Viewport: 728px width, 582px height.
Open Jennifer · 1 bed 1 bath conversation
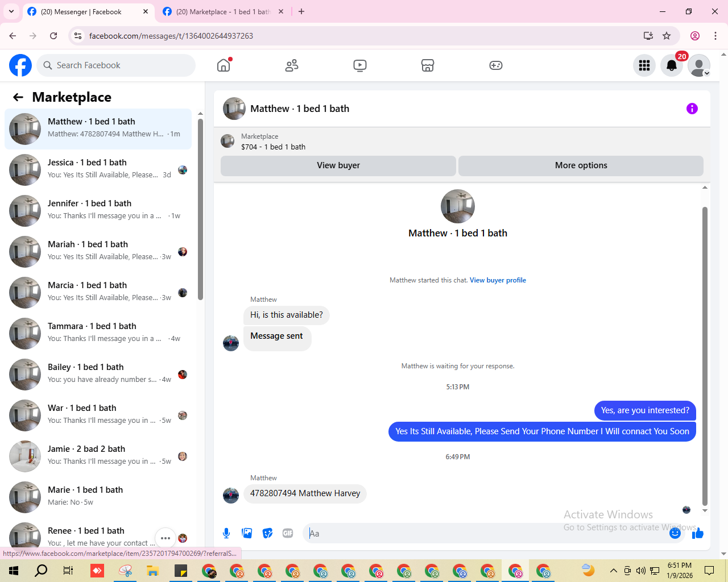pos(98,211)
